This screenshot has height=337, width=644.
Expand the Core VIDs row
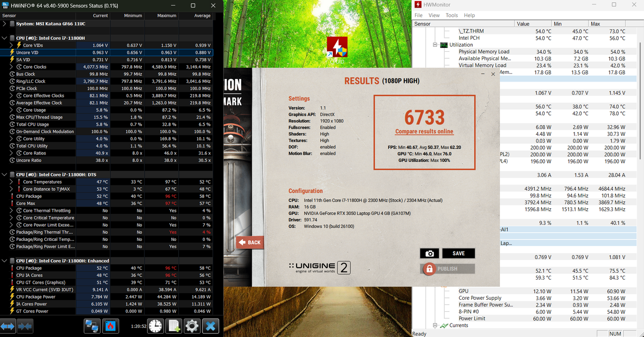click(x=12, y=45)
